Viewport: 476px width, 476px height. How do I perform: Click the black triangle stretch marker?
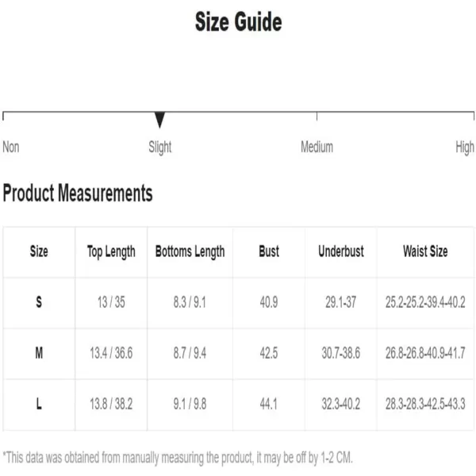coord(159,120)
